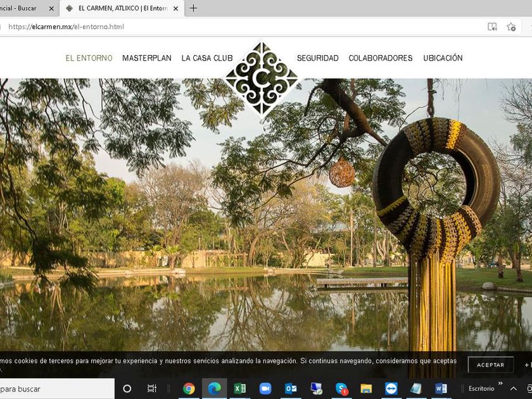532x399 pixels.
Task: Accept cookies with the ACEPTAR button
Action: pos(490,365)
